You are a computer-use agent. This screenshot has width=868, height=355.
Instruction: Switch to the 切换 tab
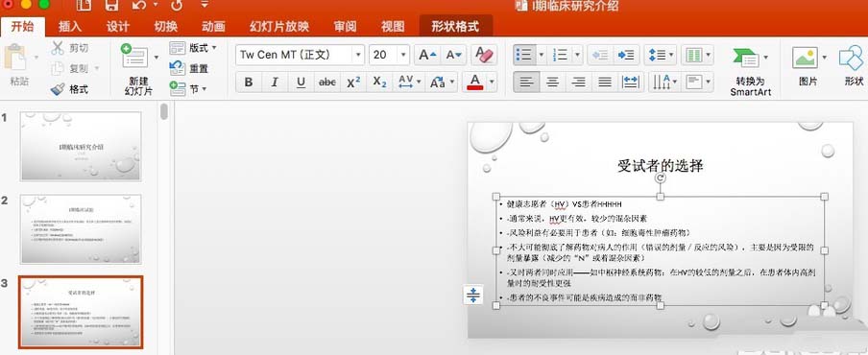(165, 27)
